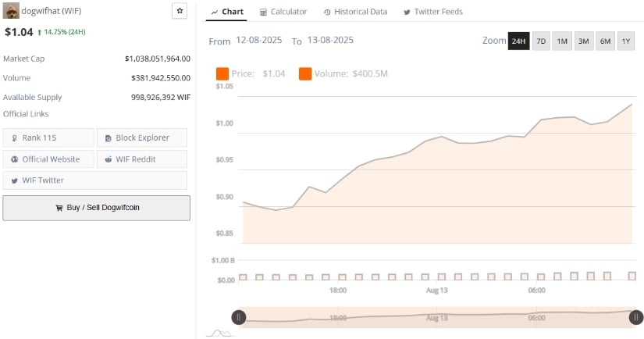Select the 3M zoom range
The width and height of the screenshot is (644, 339).
pos(584,41)
